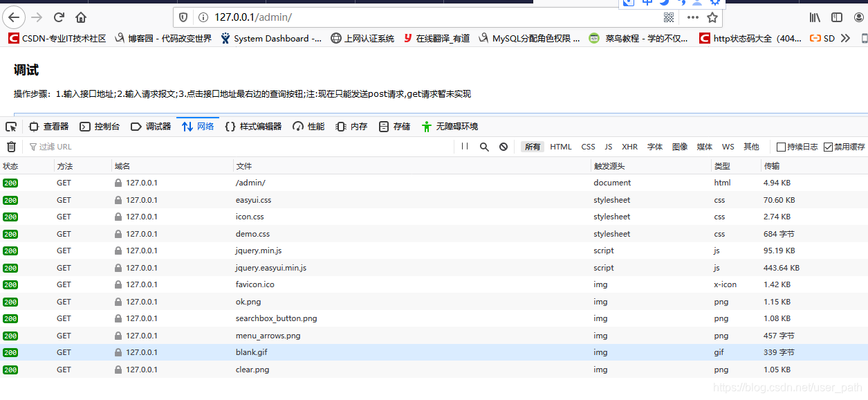Clear network log with trash icon
The height and width of the screenshot is (400, 868).
tap(11, 147)
